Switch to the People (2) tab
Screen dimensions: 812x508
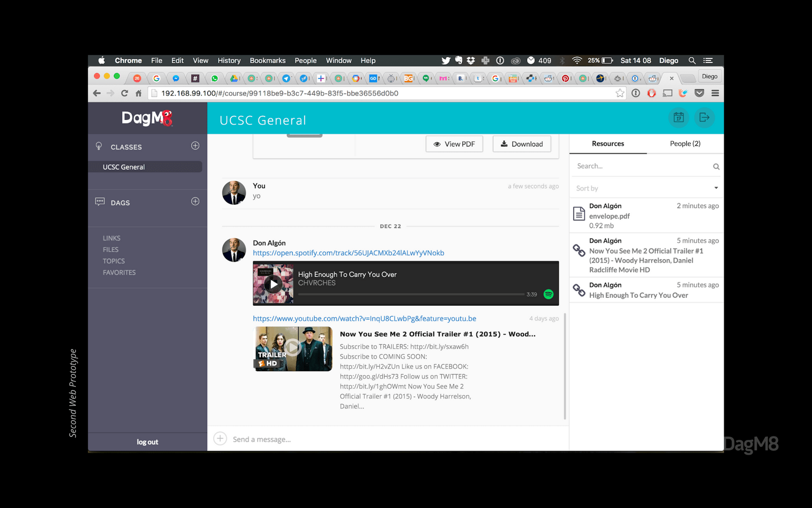pos(685,144)
